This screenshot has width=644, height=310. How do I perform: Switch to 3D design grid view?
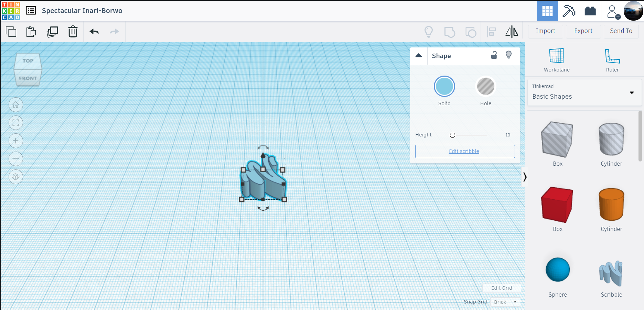[547, 11]
